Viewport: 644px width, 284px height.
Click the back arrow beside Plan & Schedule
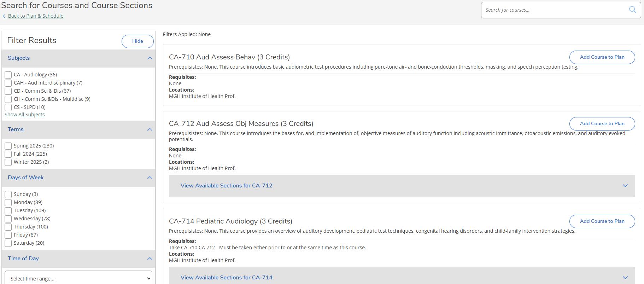pyautogui.click(x=4, y=16)
